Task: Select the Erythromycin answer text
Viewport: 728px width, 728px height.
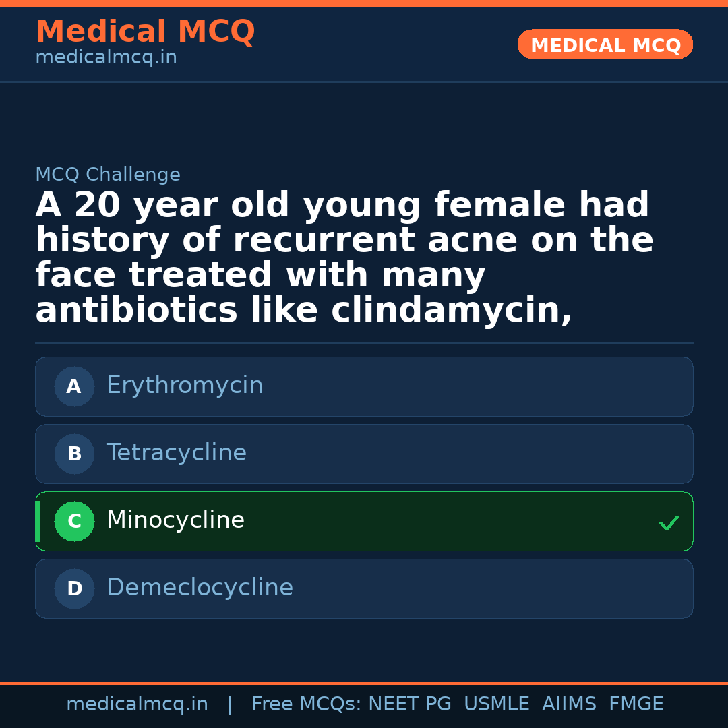Action: point(185,386)
